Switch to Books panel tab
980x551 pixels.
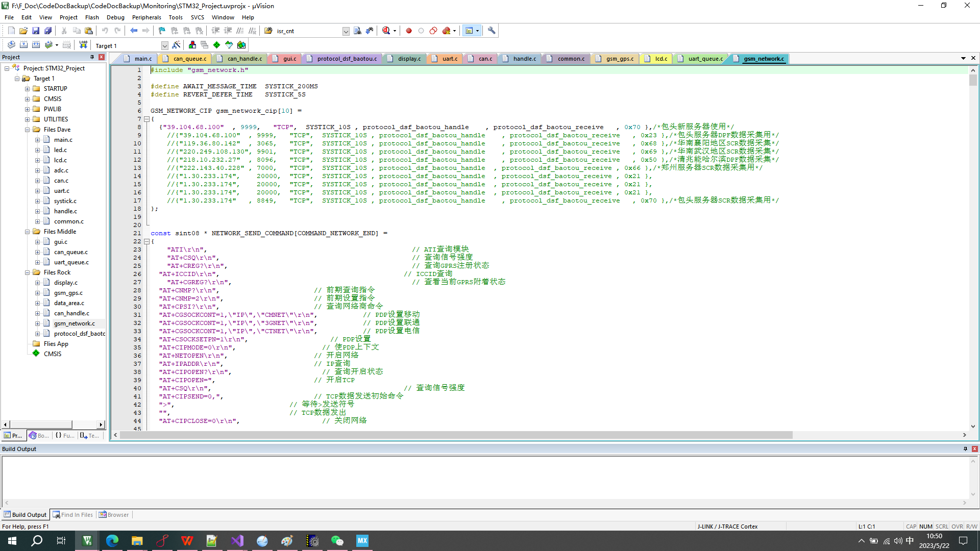coord(39,435)
